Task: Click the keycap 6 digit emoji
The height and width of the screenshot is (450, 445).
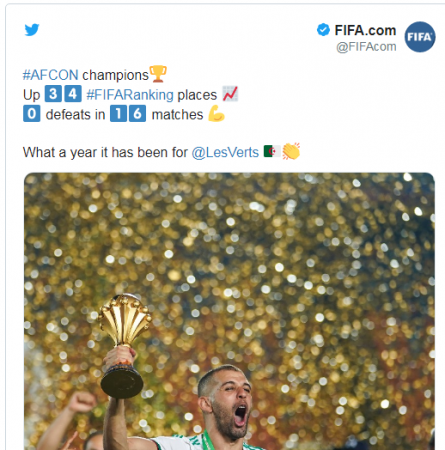Action: click(x=137, y=114)
